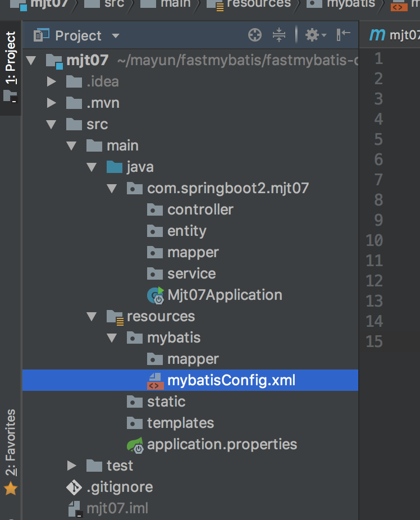Click the hide Project panel icon
The width and height of the screenshot is (420, 520).
click(343, 35)
